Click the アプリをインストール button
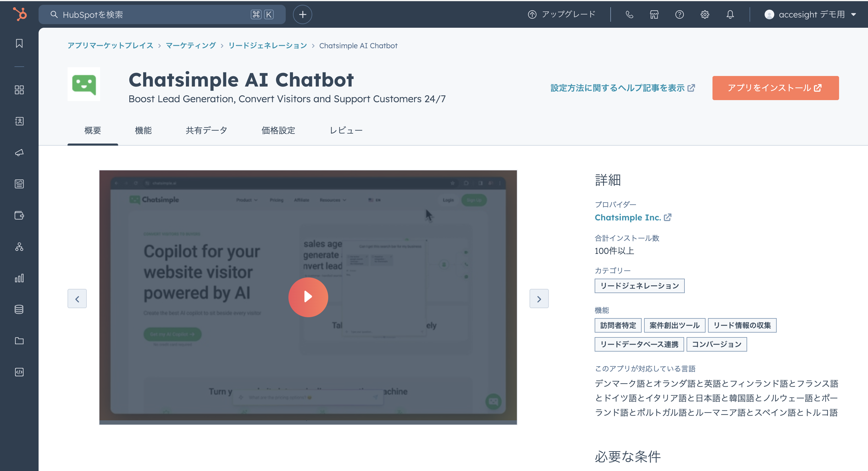The height and width of the screenshot is (471, 868). click(775, 88)
